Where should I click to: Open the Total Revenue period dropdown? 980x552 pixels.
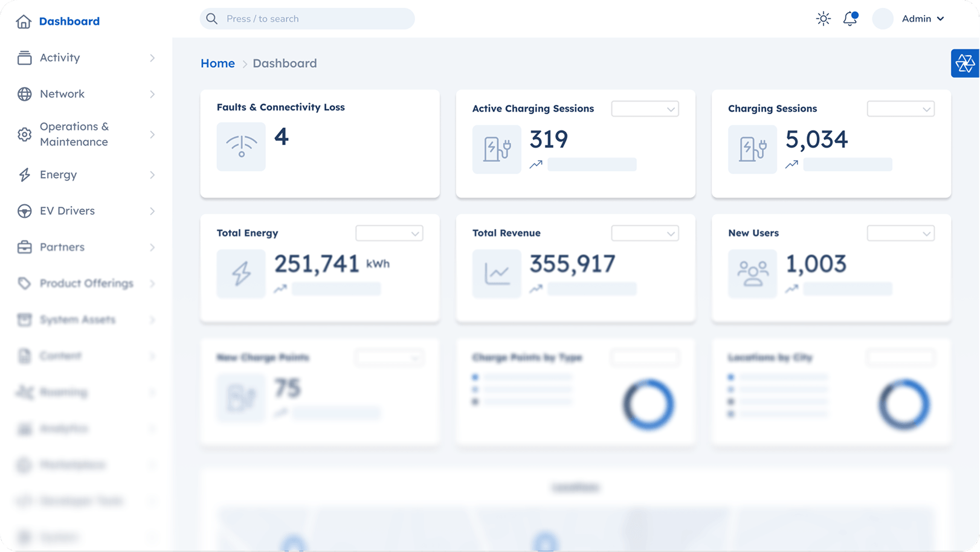point(645,234)
